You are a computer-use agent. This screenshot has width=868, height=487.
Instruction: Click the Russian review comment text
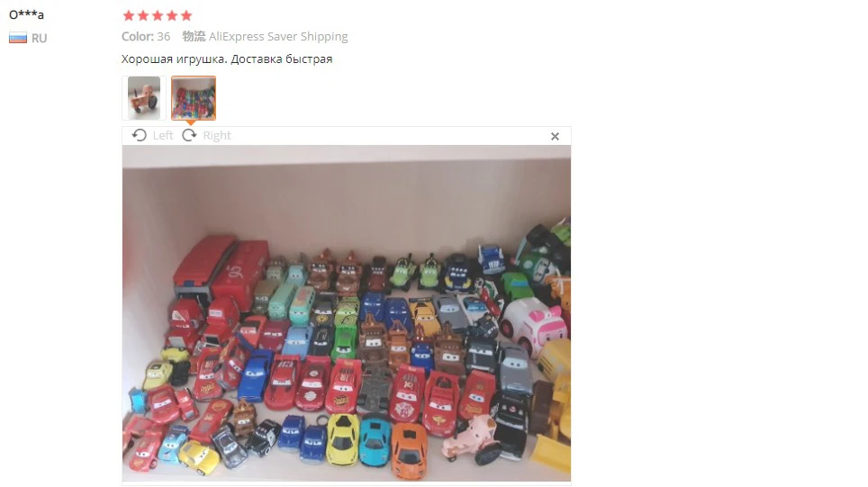(x=226, y=59)
